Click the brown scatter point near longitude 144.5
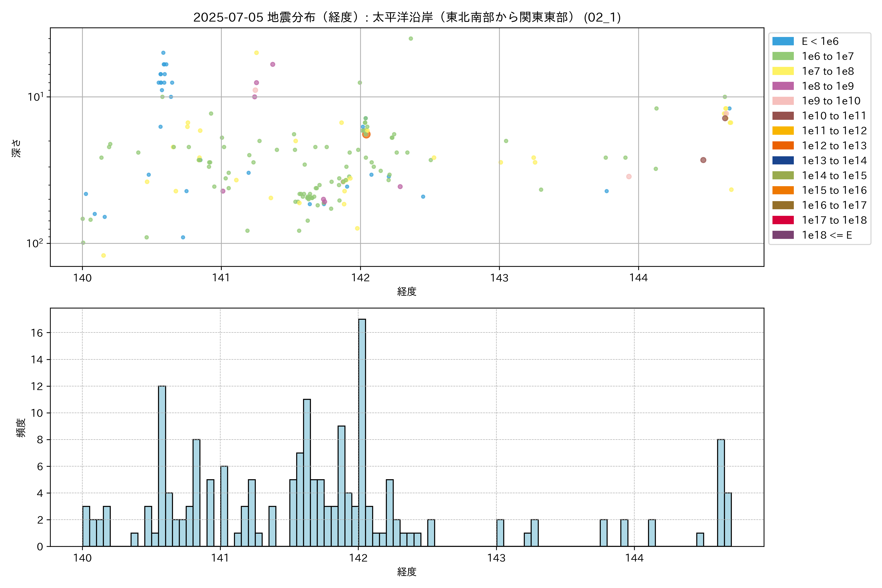 coord(703,160)
